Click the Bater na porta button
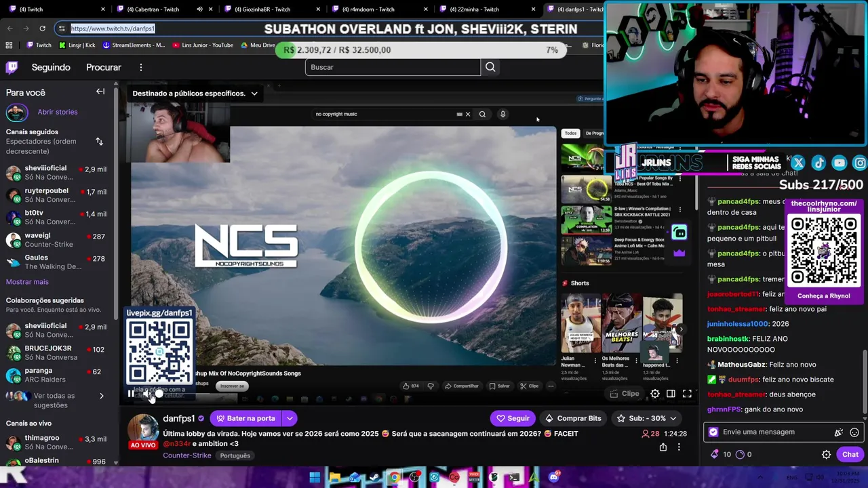The image size is (868, 488). (245, 418)
